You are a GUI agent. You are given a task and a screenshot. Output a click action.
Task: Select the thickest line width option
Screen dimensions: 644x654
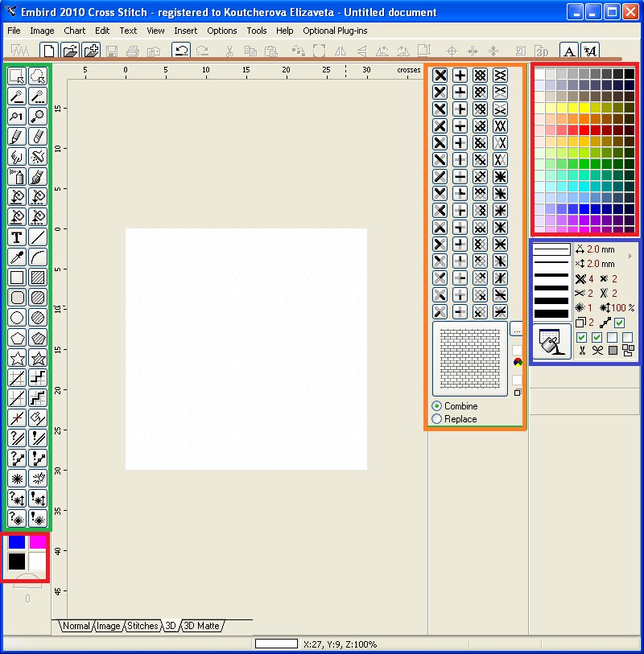pyautogui.click(x=551, y=314)
